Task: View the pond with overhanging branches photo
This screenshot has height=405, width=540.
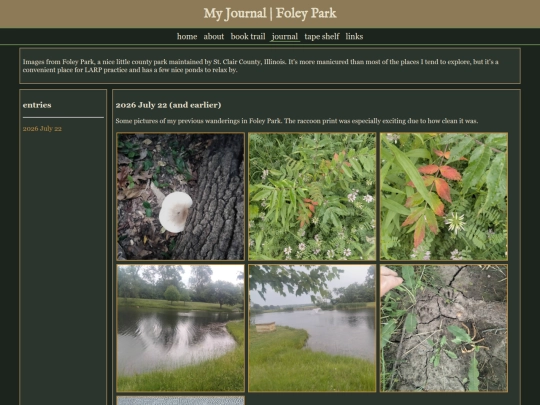Action: 312,328
